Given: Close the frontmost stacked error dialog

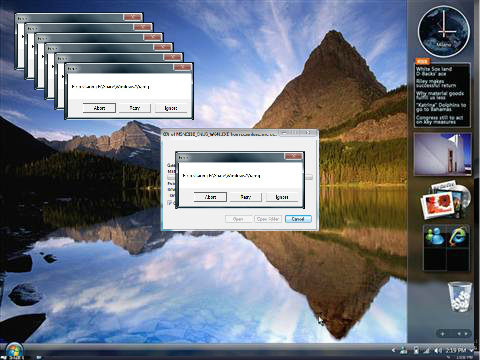Looking at the screenshot, I should point(182,67).
